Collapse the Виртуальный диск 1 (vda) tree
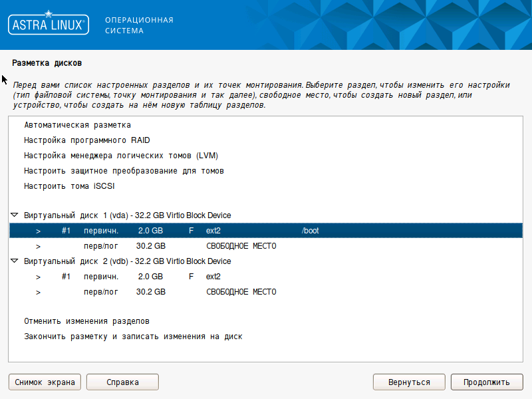The height and width of the screenshot is (399, 532). 15,215
